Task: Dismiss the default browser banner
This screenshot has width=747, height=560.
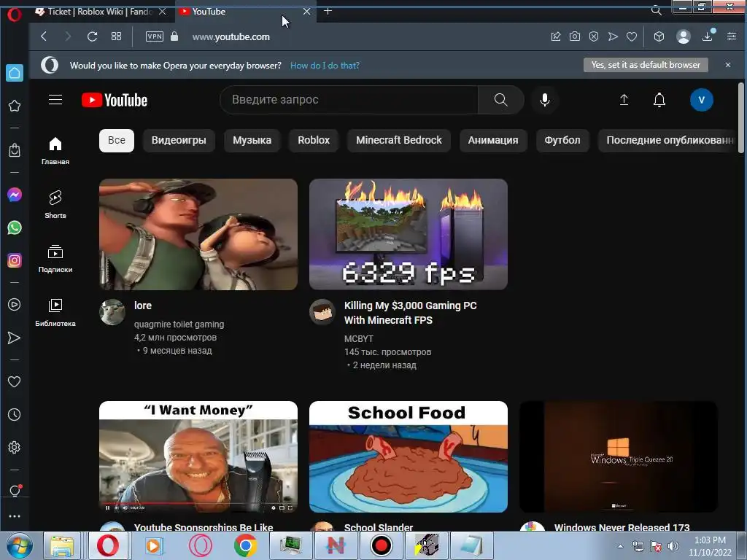Action: click(728, 65)
